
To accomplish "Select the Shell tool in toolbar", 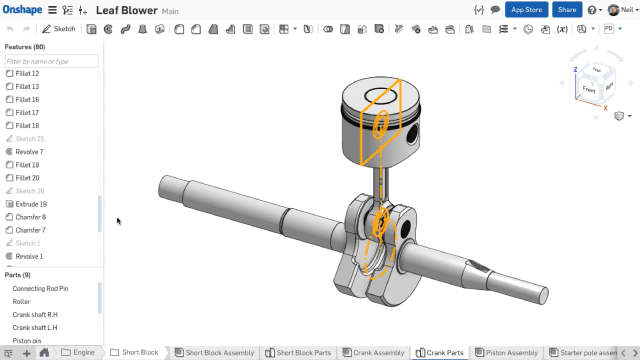I will point(247,29).
